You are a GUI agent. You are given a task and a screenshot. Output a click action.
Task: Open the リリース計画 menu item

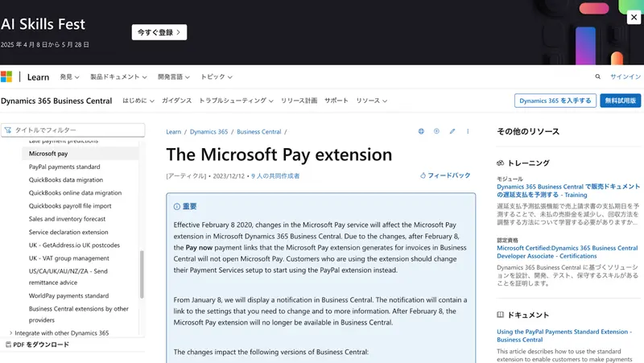[299, 101]
